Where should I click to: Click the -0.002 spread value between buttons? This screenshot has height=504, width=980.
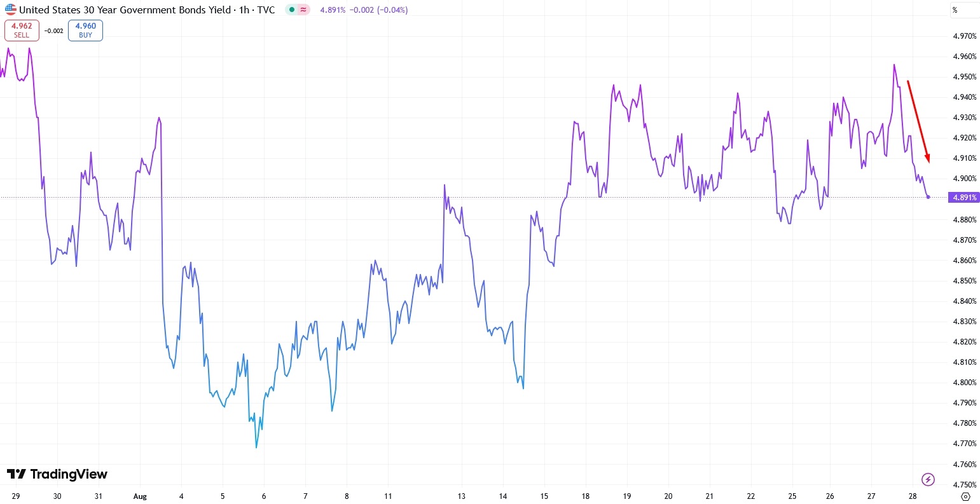(x=52, y=30)
